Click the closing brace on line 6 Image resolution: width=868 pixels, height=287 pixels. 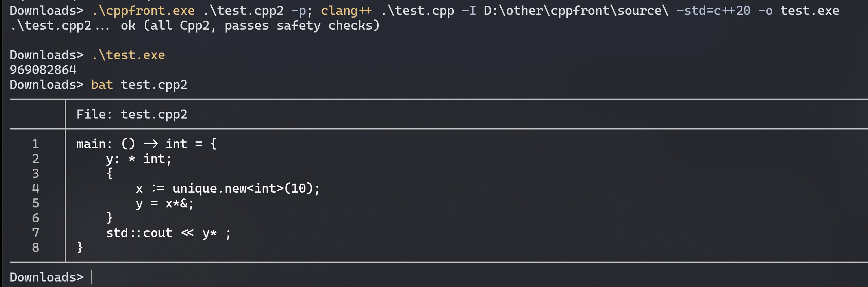pyautogui.click(x=109, y=218)
